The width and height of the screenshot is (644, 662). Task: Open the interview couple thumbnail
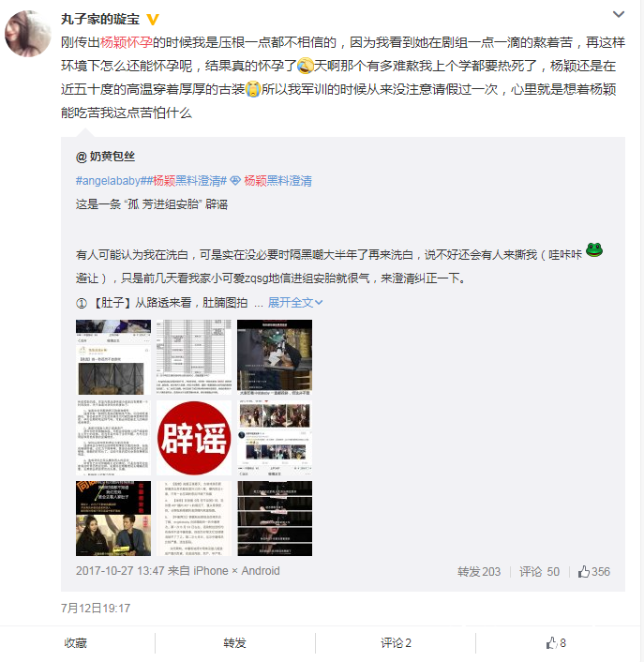tap(113, 519)
